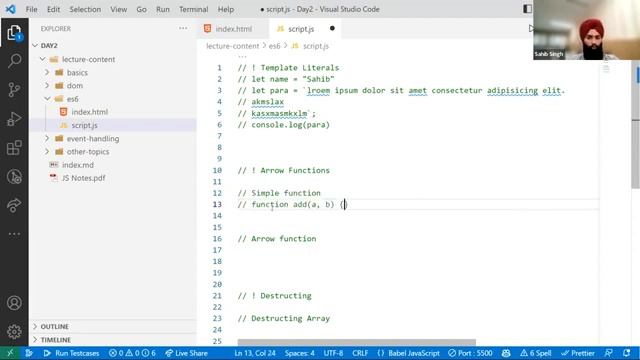Switch to the index.html editor tab
This screenshot has height=360, width=640.
(x=233, y=29)
